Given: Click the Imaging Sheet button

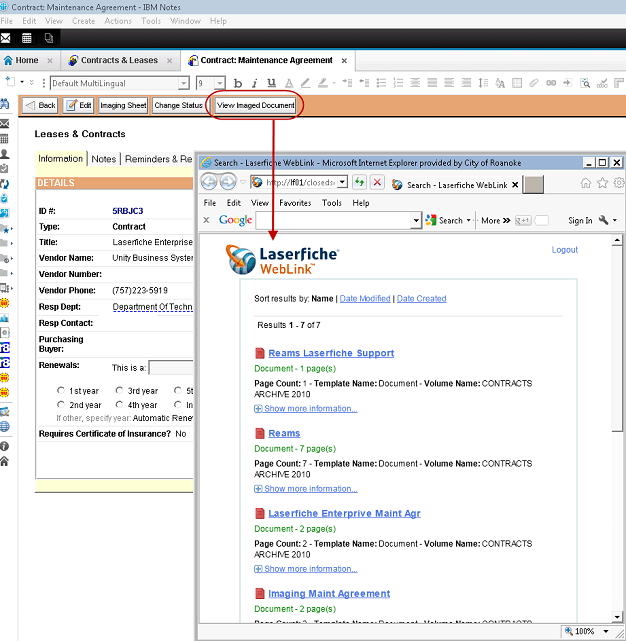Looking at the screenshot, I should (123, 105).
